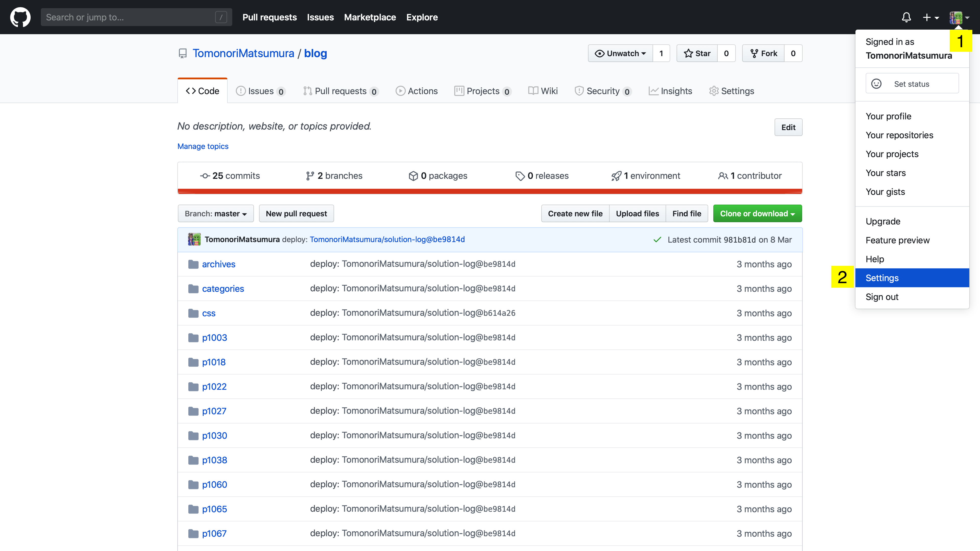Click the rocket icon by 1 environment

tap(616, 176)
